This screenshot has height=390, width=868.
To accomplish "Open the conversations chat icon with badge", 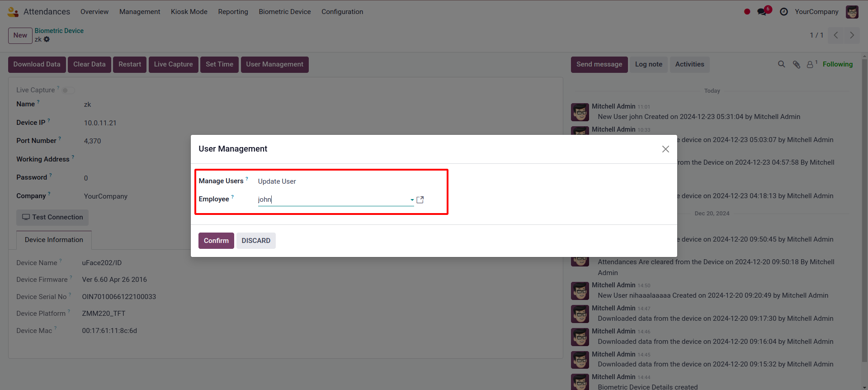I will [x=764, y=11].
